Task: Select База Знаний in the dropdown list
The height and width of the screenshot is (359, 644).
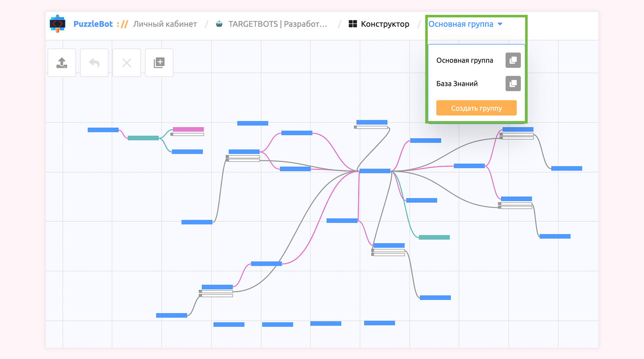Action: (x=457, y=84)
